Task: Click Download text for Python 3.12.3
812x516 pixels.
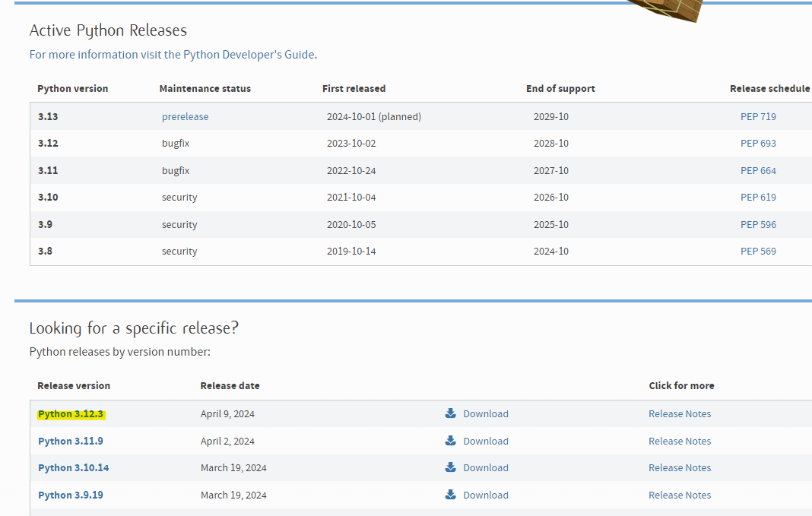Action: [x=486, y=413]
